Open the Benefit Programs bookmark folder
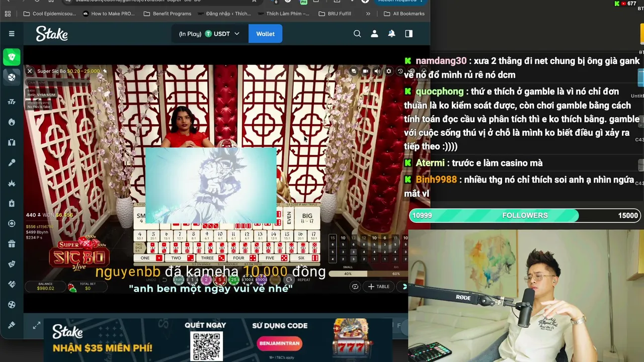This screenshot has height=362, width=644. [168, 14]
